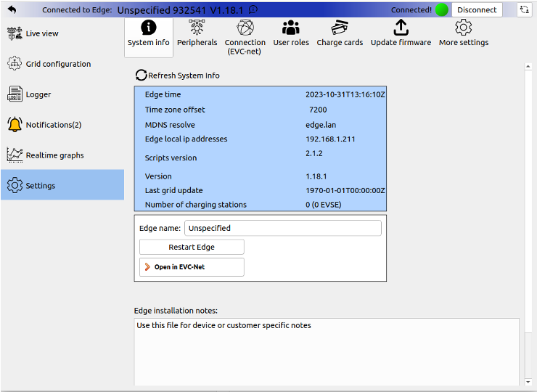Click charging stations value 0 (0 EVSE)
Image resolution: width=537 pixels, height=392 pixels.
tap(324, 205)
